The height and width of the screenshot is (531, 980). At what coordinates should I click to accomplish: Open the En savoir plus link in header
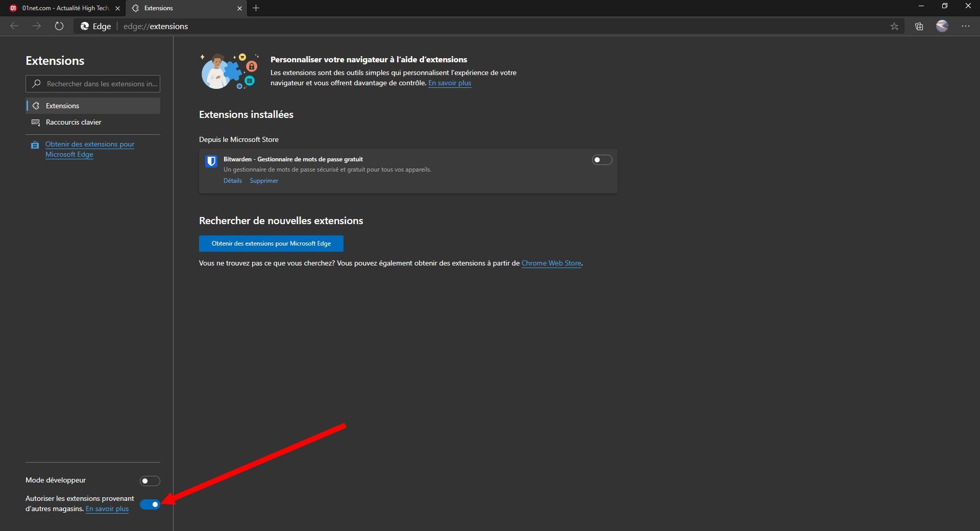pyautogui.click(x=450, y=83)
